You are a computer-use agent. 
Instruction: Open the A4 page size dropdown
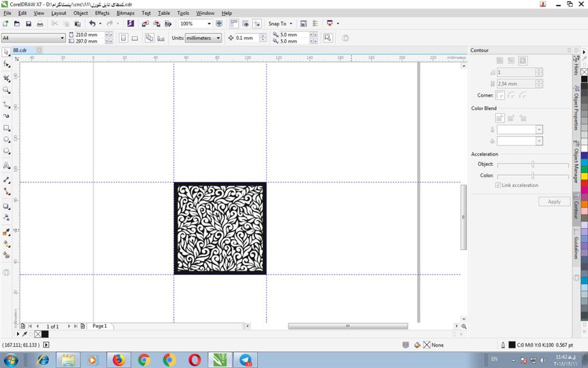tap(63, 38)
